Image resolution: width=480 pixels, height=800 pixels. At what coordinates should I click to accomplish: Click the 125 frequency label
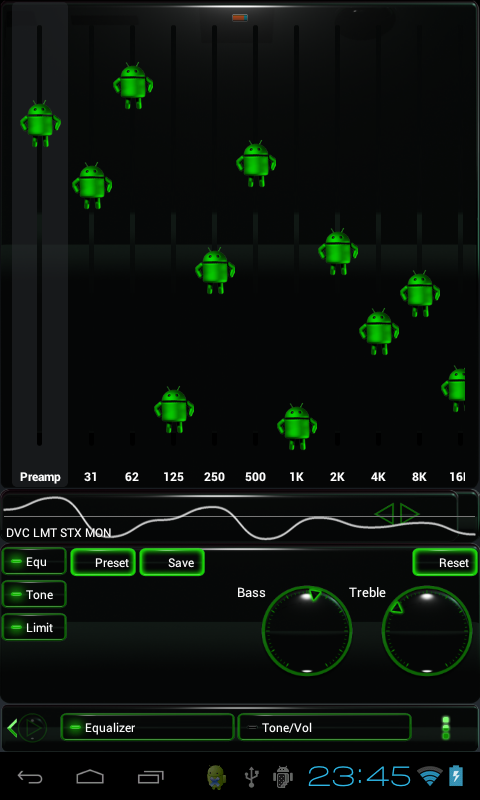[173, 477]
